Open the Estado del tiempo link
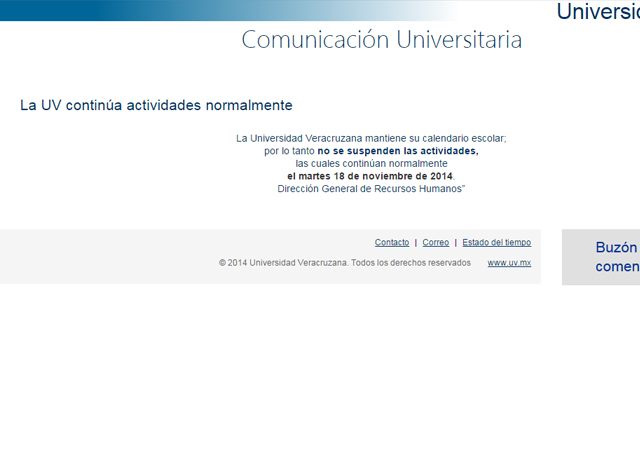 click(496, 243)
